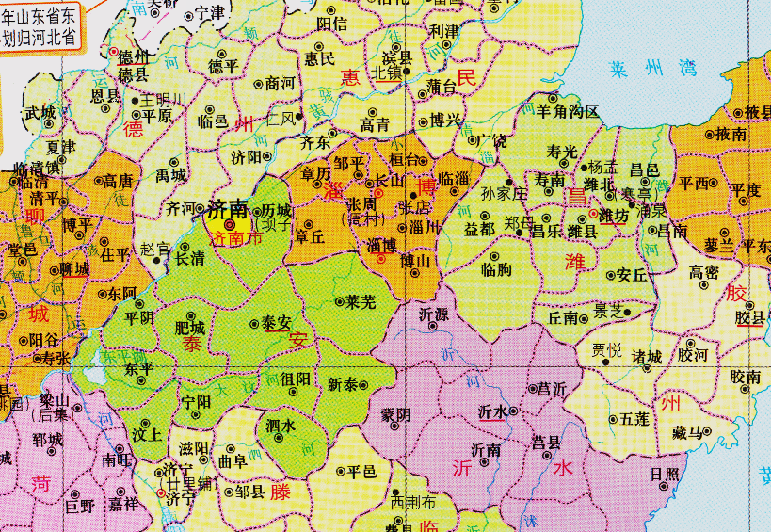This screenshot has height=532, width=771.
Task: Select the 汶上 county label
Action: (147, 435)
